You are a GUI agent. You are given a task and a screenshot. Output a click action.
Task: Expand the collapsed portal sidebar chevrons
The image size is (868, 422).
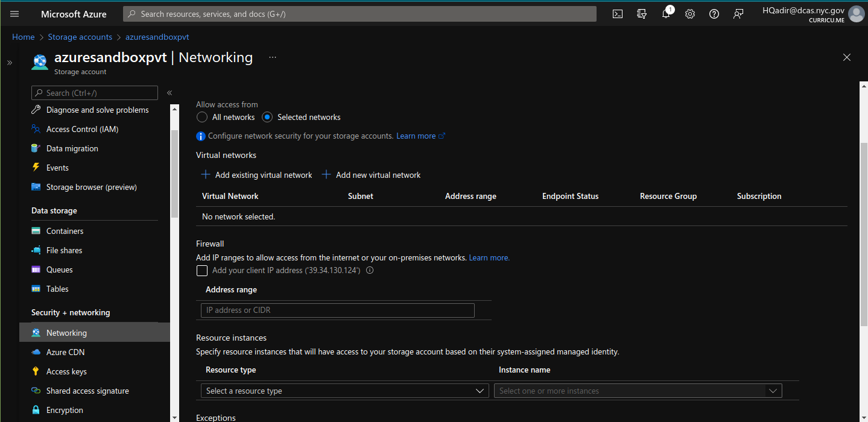10,63
